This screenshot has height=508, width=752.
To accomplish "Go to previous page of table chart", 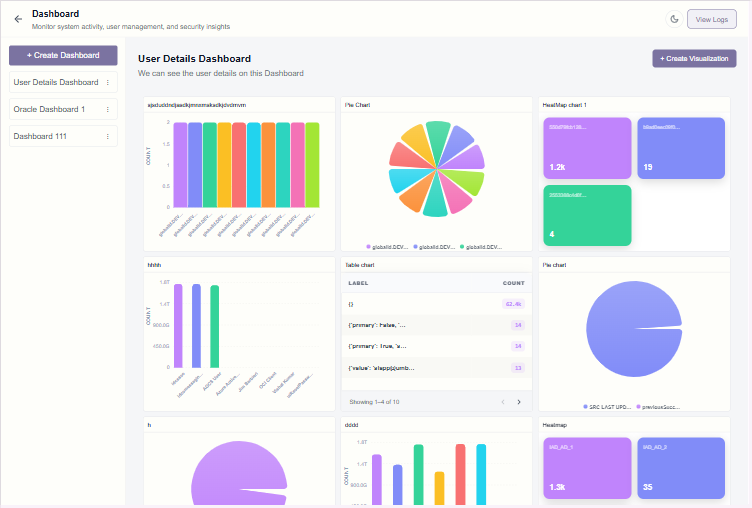I will coord(502,401).
